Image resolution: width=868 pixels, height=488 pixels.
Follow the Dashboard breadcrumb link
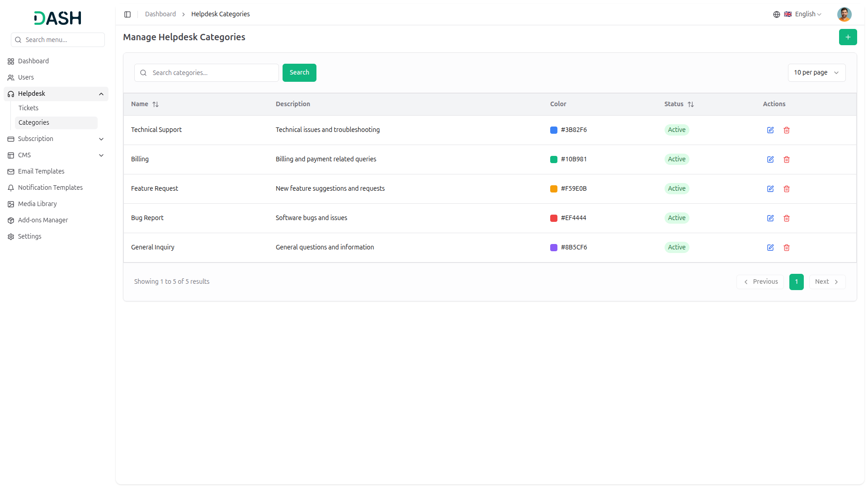pos(160,14)
